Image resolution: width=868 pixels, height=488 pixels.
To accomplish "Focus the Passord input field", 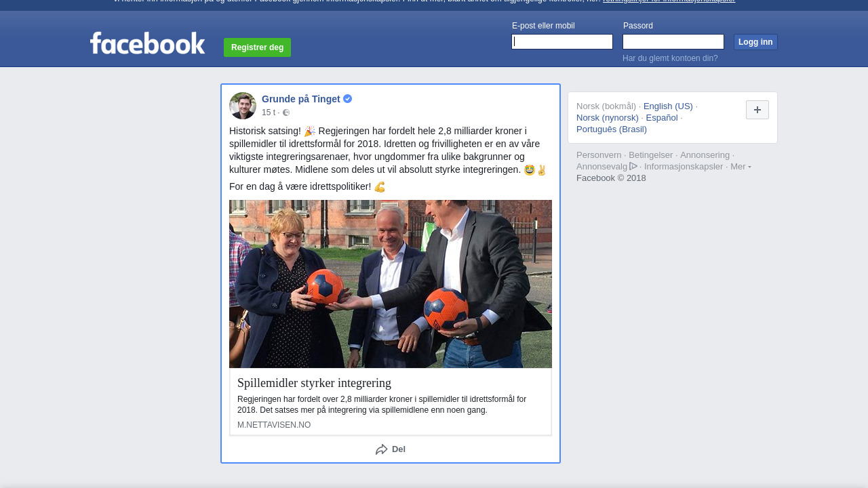I will click(673, 42).
